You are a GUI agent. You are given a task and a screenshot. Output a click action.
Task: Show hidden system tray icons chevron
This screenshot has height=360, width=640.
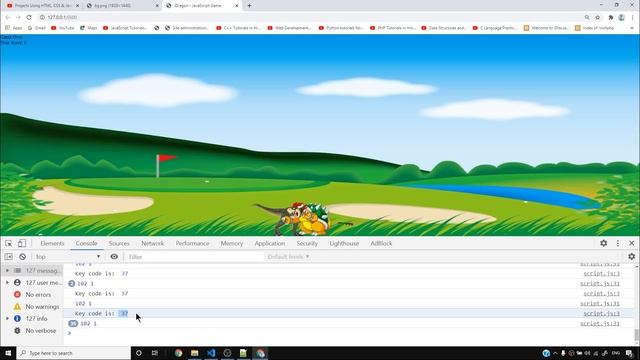555,353
